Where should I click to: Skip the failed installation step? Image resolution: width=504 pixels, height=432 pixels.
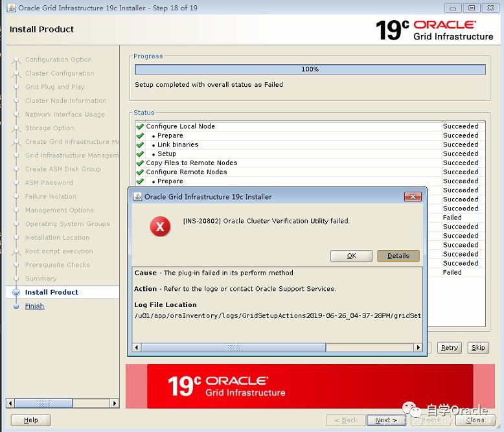click(478, 348)
